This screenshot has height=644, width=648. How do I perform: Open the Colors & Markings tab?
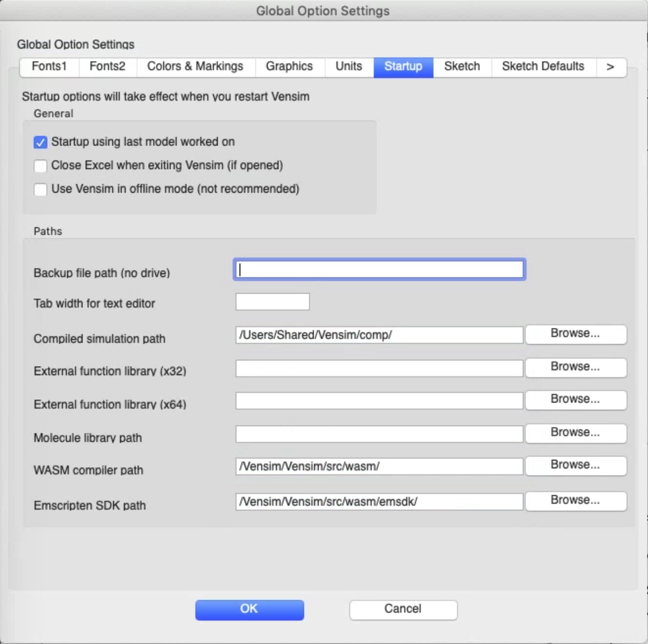[195, 66]
